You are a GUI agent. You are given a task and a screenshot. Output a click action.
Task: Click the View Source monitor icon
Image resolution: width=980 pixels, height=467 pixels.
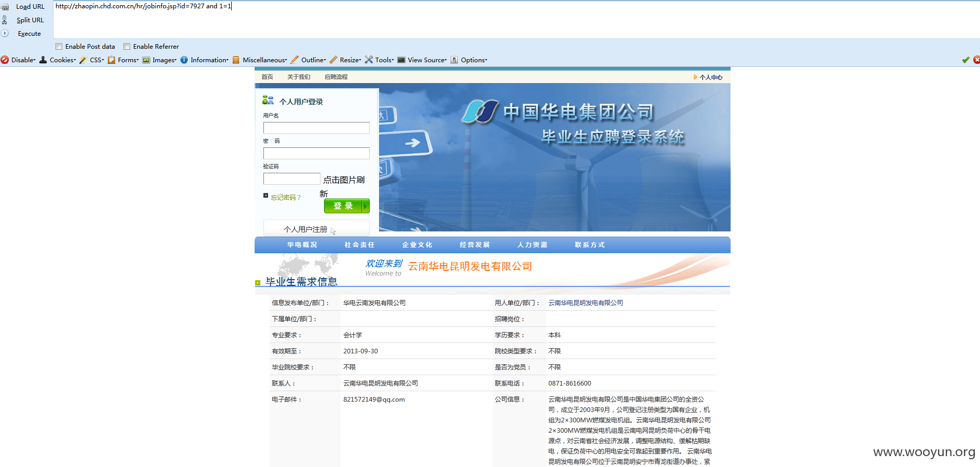[401, 60]
